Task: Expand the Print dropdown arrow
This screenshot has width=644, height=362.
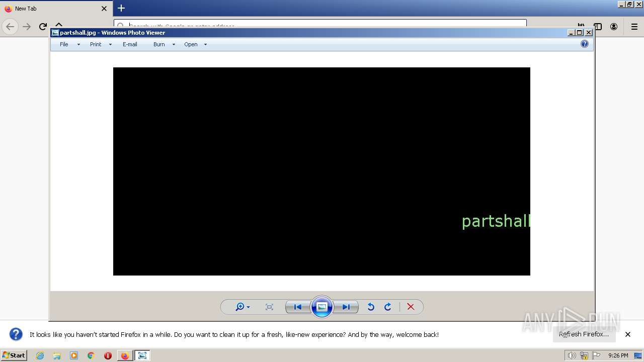Action: pyautogui.click(x=110, y=45)
